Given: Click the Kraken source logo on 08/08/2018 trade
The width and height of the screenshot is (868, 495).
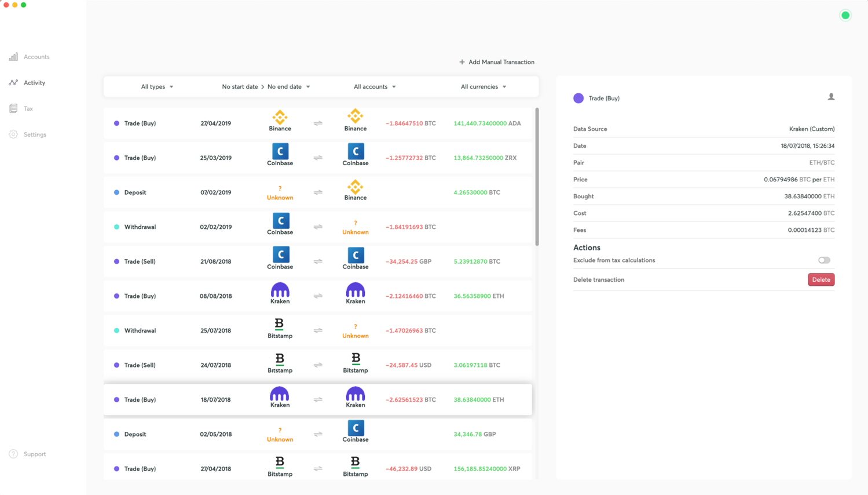Looking at the screenshot, I should click(x=280, y=290).
